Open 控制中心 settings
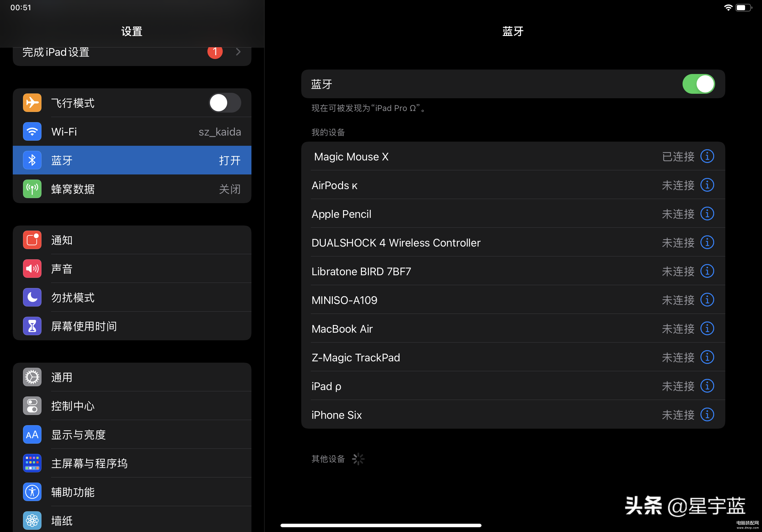The height and width of the screenshot is (532, 762). [132, 406]
